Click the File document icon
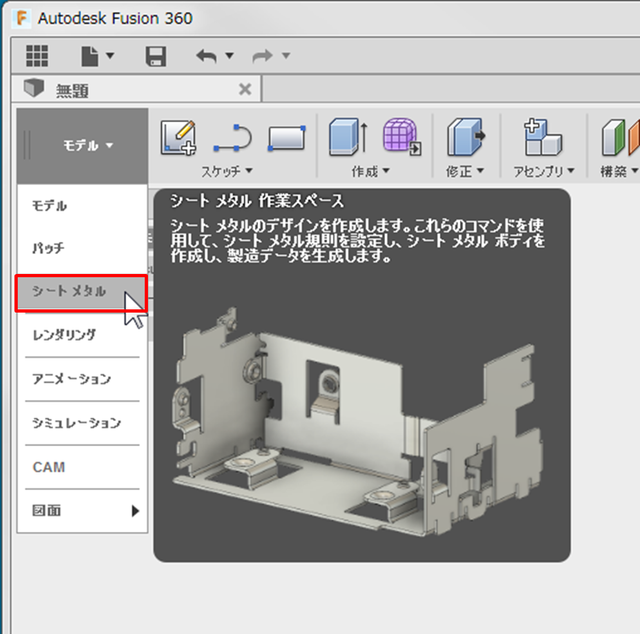Screen dimensions: 640x634 coord(90,56)
